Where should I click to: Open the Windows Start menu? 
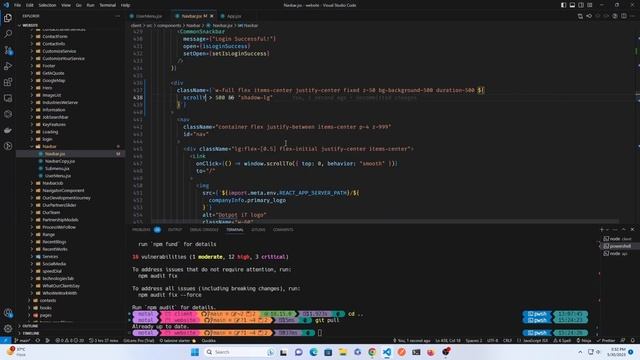pos(195,352)
